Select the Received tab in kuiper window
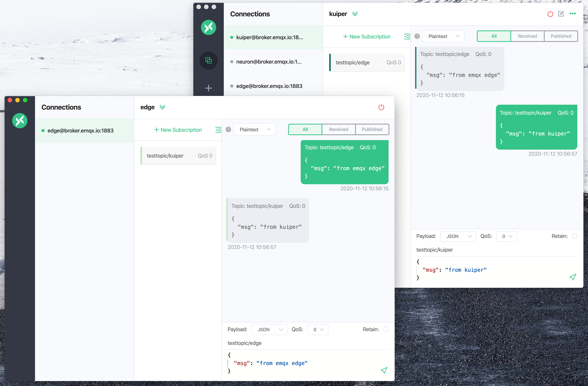The width and height of the screenshot is (588, 386). [x=527, y=36]
